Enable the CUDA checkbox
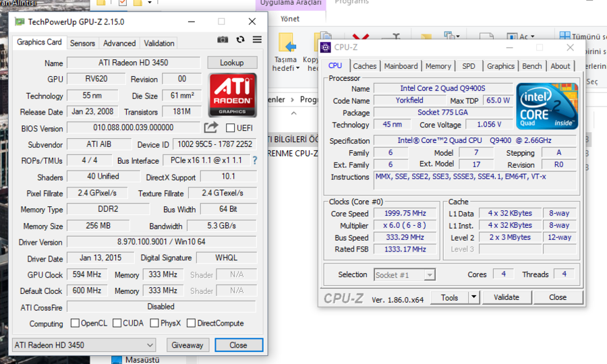607x364 pixels. 117,323
